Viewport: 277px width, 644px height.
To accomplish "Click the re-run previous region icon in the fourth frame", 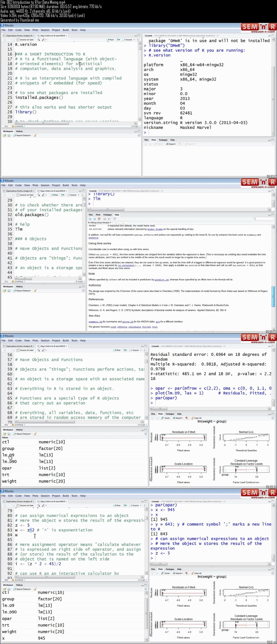I will 125,505.
